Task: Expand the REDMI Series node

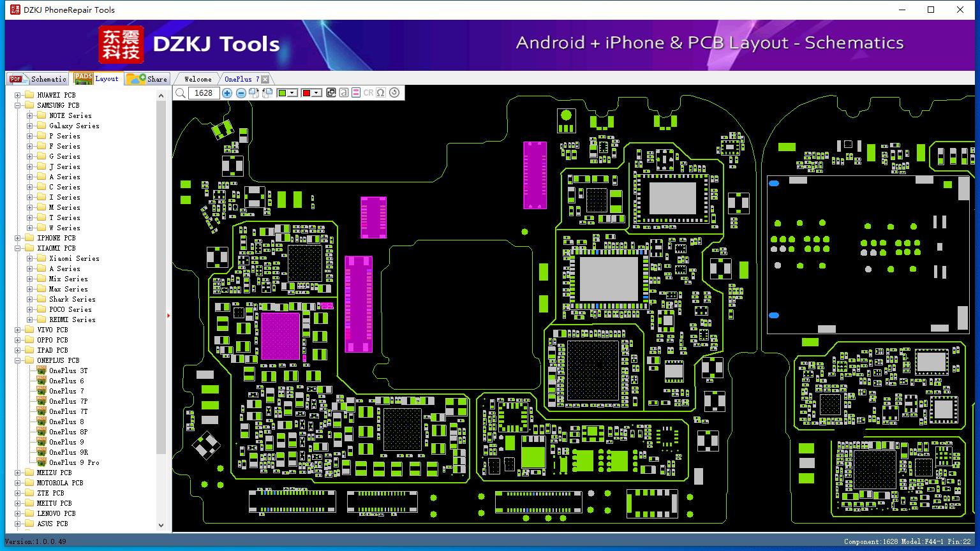Action: point(29,320)
